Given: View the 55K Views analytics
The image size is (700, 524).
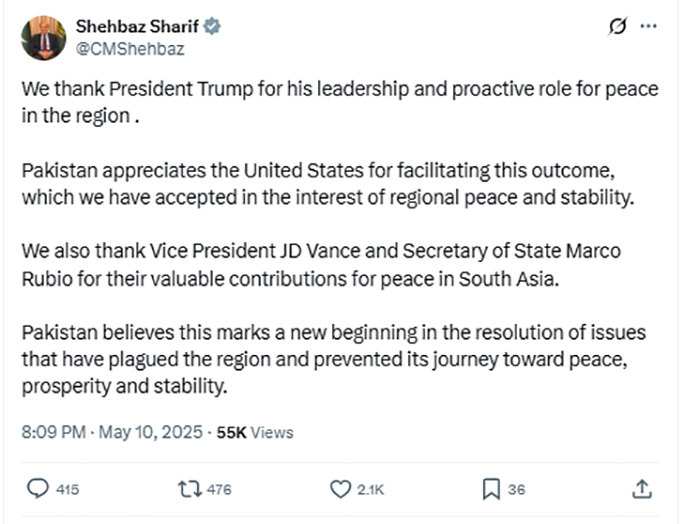Looking at the screenshot, I should coord(255,432).
